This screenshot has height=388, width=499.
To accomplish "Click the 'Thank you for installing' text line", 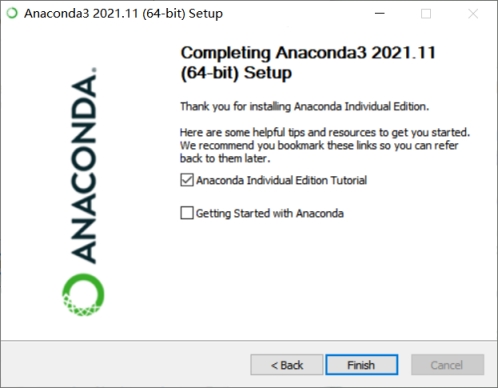I will point(304,106).
